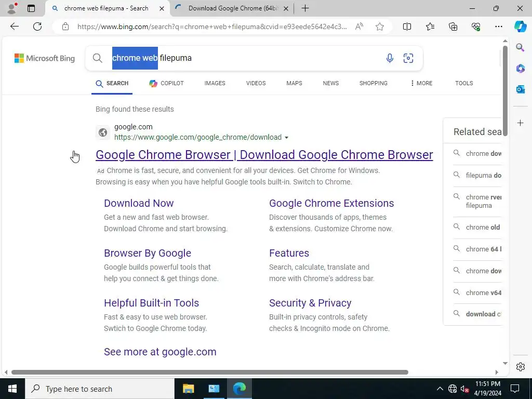Open the Browser By Google link
Screen dimensions: 532x399
pos(148,253)
